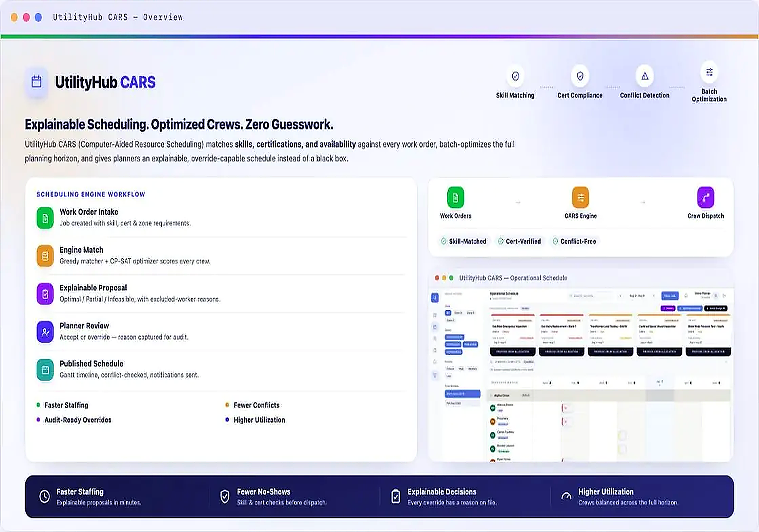Viewport: 759px width, 532px height.
Task: Go to previous date range in Operational Schedule
Action: [620, 296]
